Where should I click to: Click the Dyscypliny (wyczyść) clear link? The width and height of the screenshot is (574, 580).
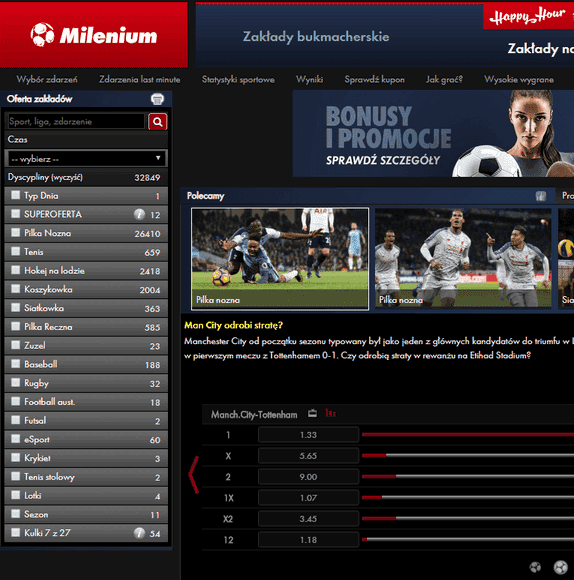click(45, 178)
